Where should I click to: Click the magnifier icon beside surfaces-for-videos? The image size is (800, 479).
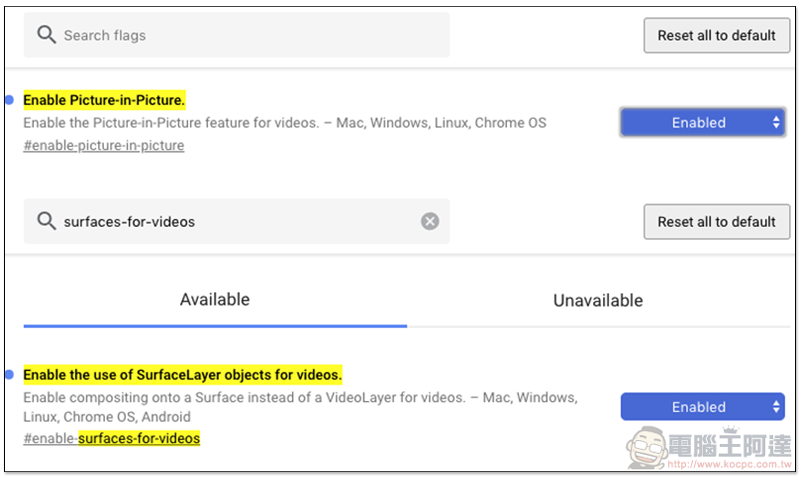pos(46,221)
